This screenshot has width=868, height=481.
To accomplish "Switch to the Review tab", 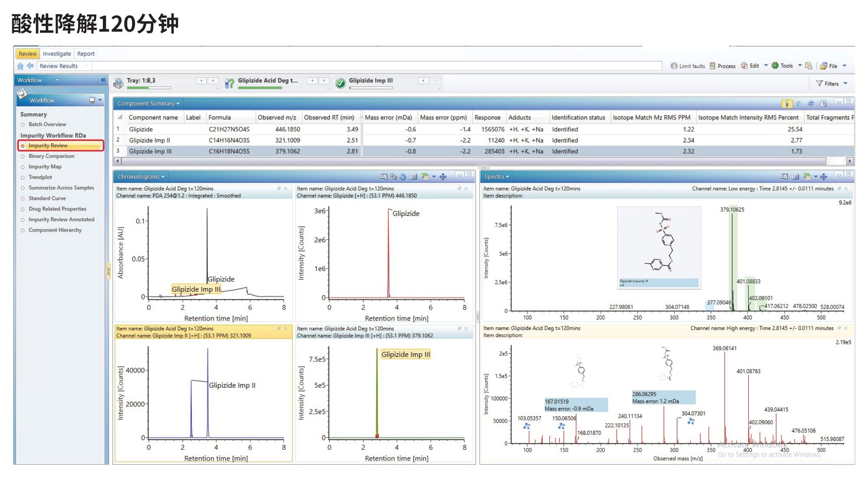I will point(27,54).
